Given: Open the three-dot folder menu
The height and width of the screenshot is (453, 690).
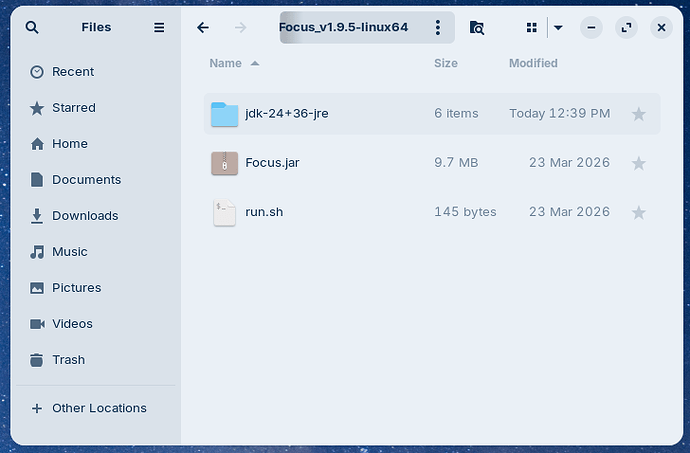Looking at the screenshot, I should [x=437, y=27].
